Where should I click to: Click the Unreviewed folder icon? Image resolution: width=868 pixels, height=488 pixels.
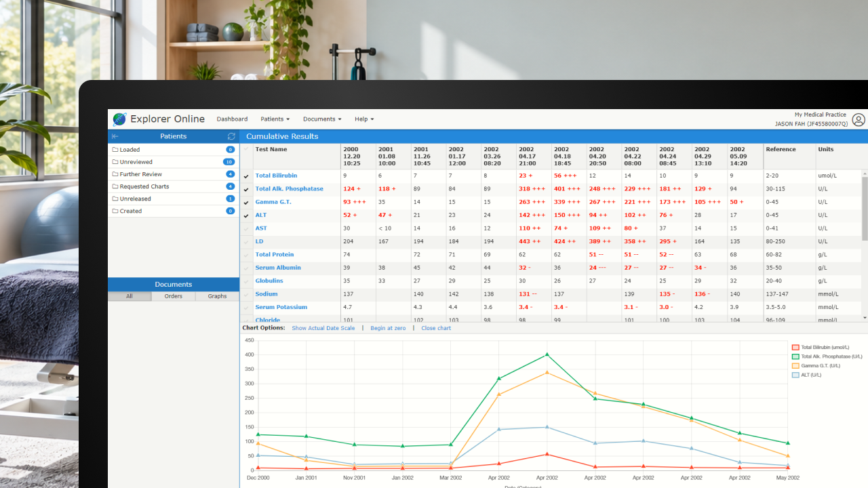click(x=115, y=162)
